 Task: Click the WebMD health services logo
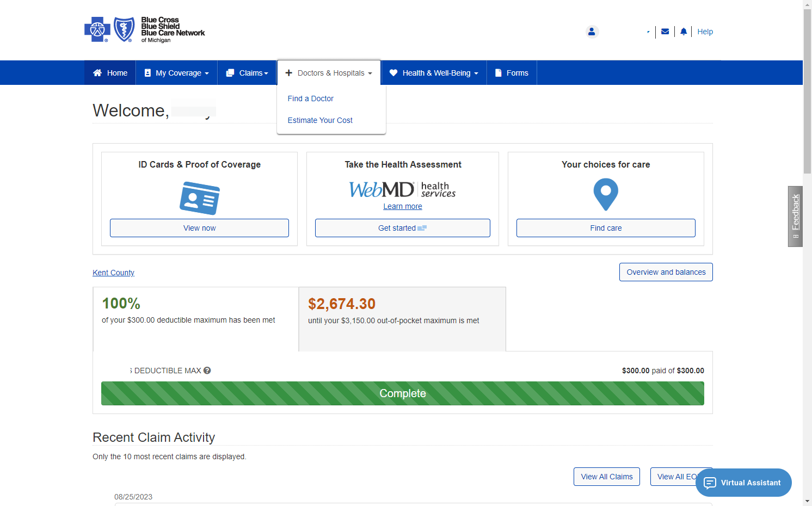point(402,189)
